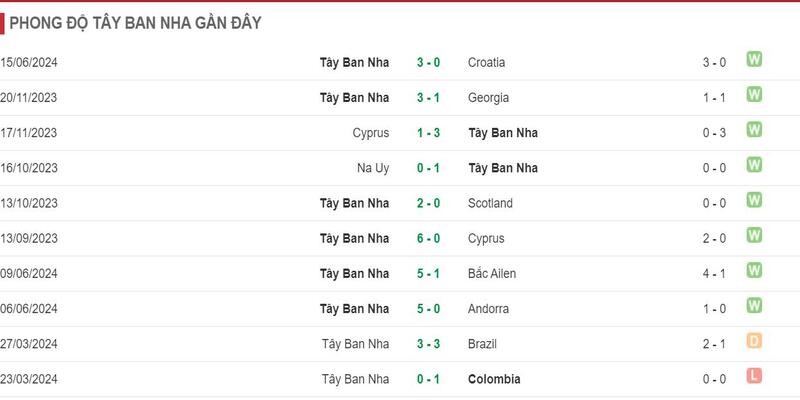Click the Na Uy home team name
800x400 pixels.
373,168
